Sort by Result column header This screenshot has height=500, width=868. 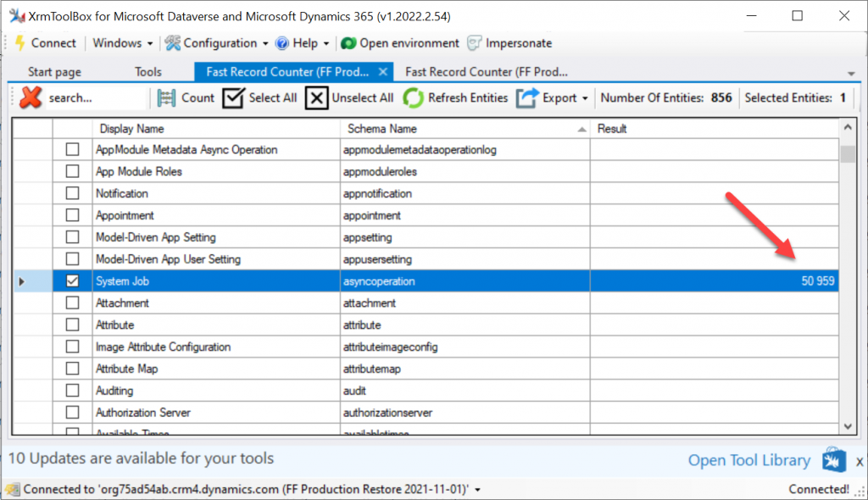click(x=714, y=129)
